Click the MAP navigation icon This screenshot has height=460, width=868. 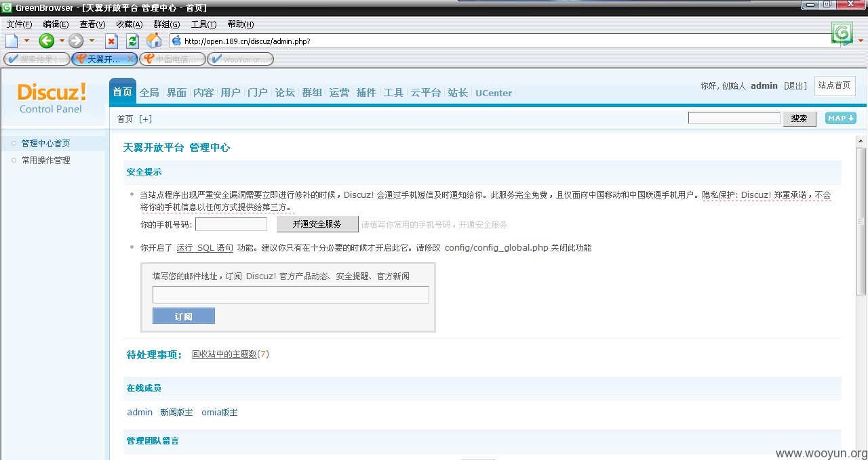[841, 118]
